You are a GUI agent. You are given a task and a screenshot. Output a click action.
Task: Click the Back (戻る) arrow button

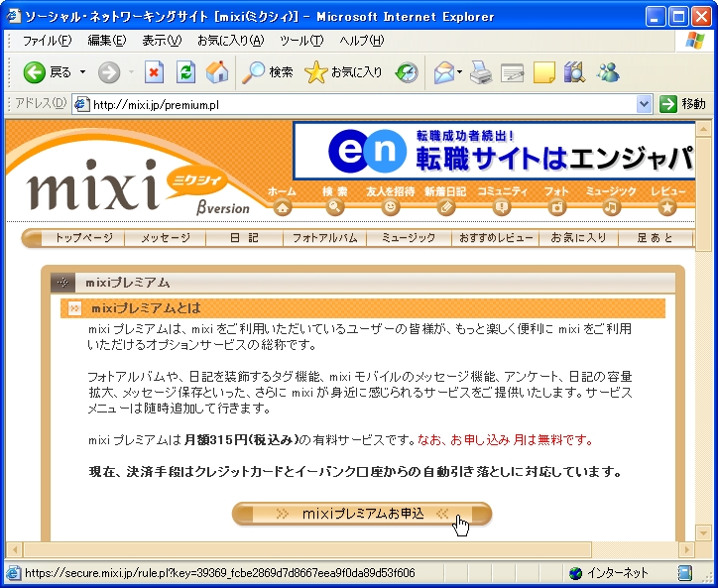click(x=47, y=72)
